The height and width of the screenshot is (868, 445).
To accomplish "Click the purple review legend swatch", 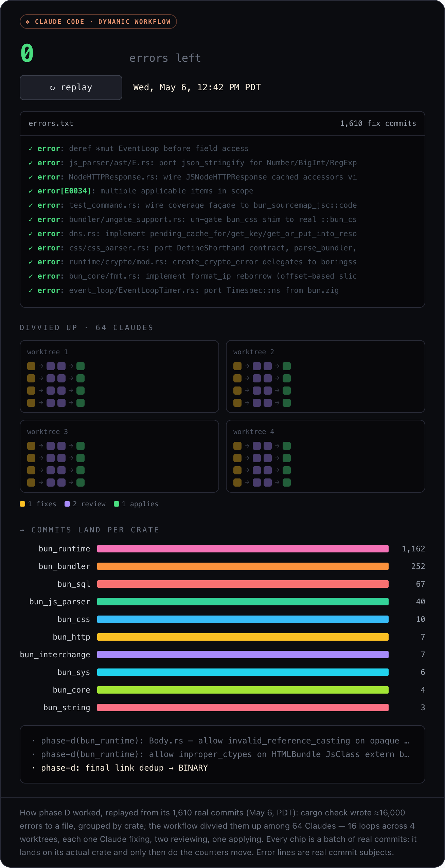I will 67,504.
